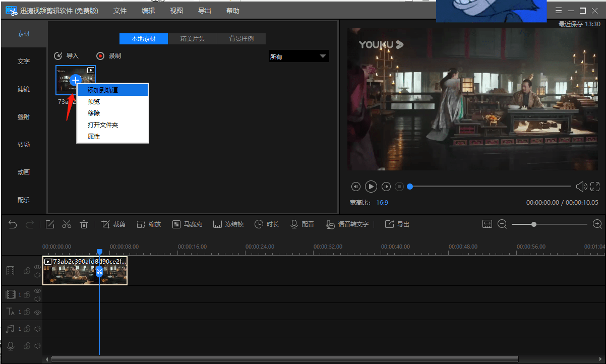Select the 裁剪 crop tool

[113, 224]
